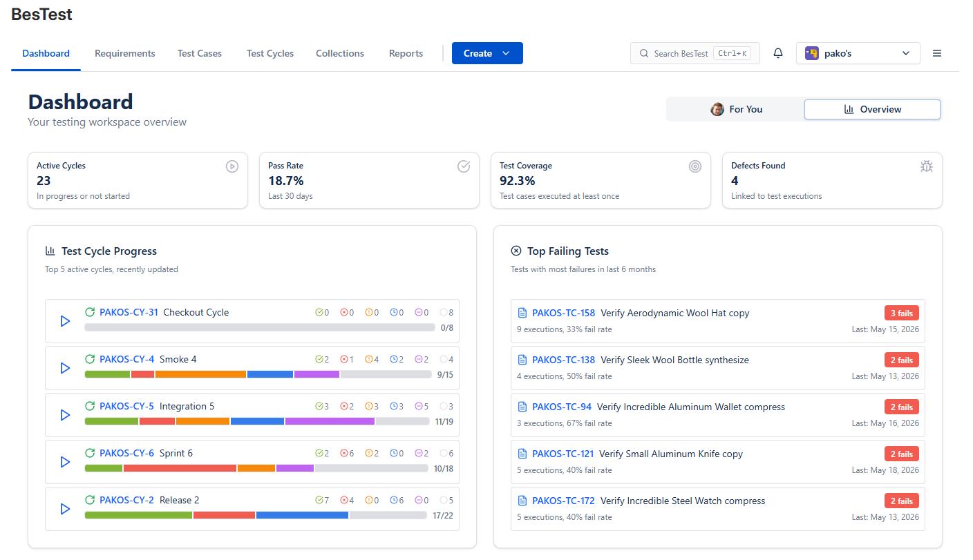Click the document icon for PAKOS-TC-138
Image resolution: width=973 pixels, height=560 pixels.
click(522, 360)
